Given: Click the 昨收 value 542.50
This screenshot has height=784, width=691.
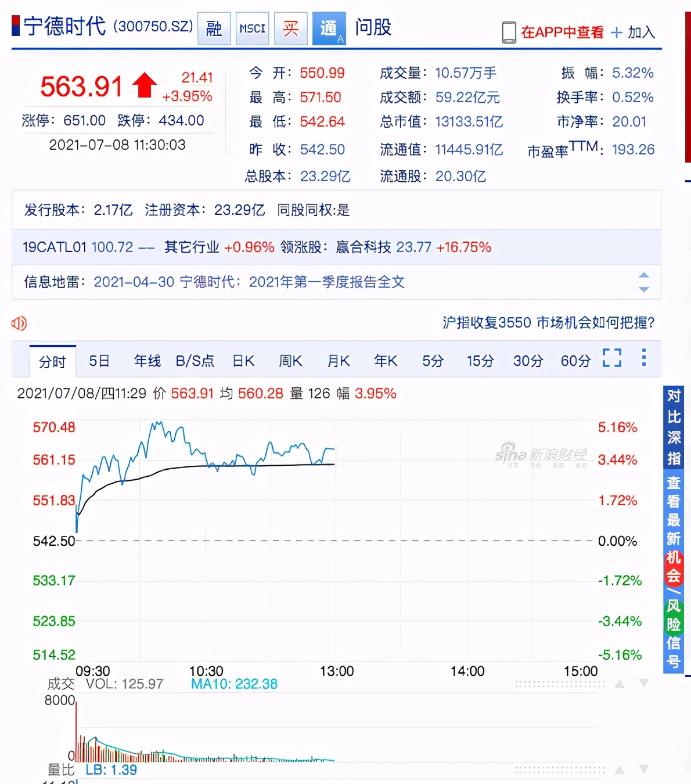Looking at the screenshot, I should pyautogui.click(x=322, y=150).
